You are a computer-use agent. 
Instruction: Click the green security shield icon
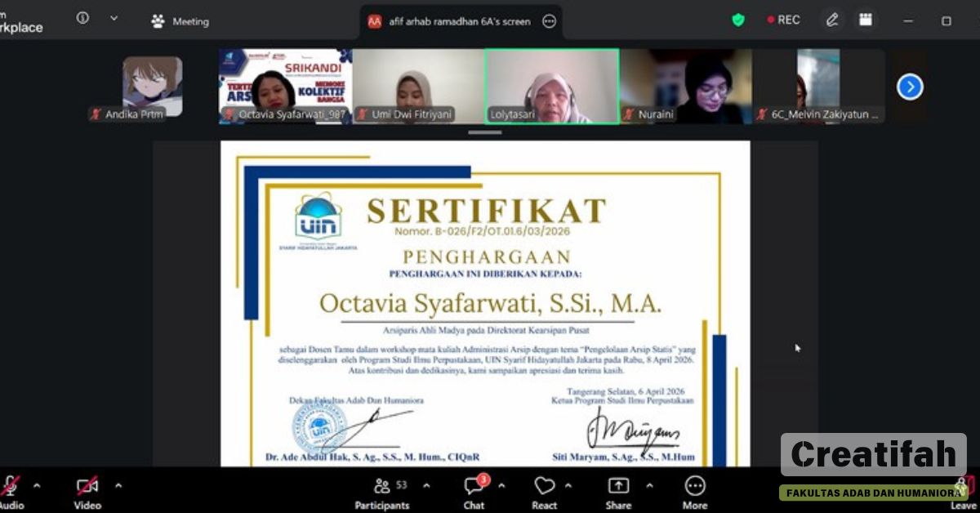[x=737, y=19]
